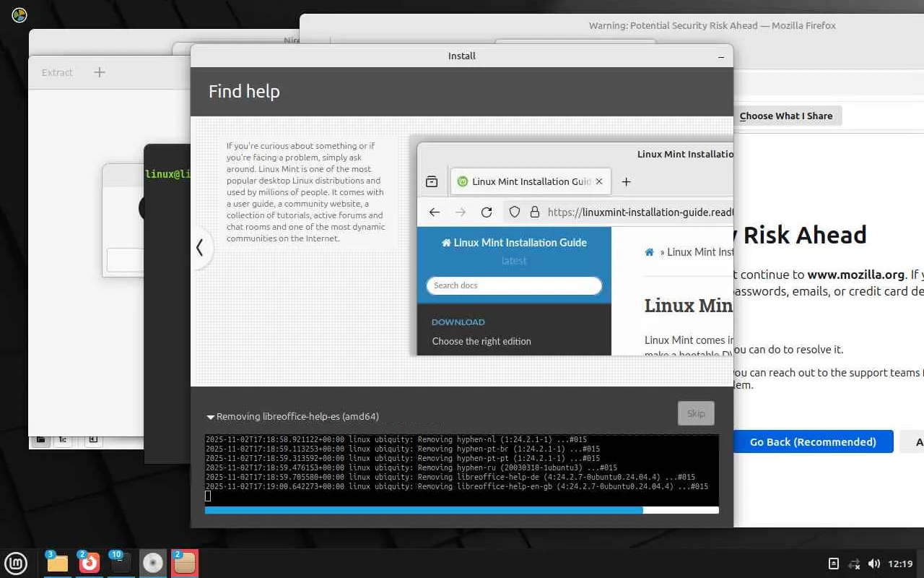Click the 'hyphen-nl' removal log line

tap(396, 439)
